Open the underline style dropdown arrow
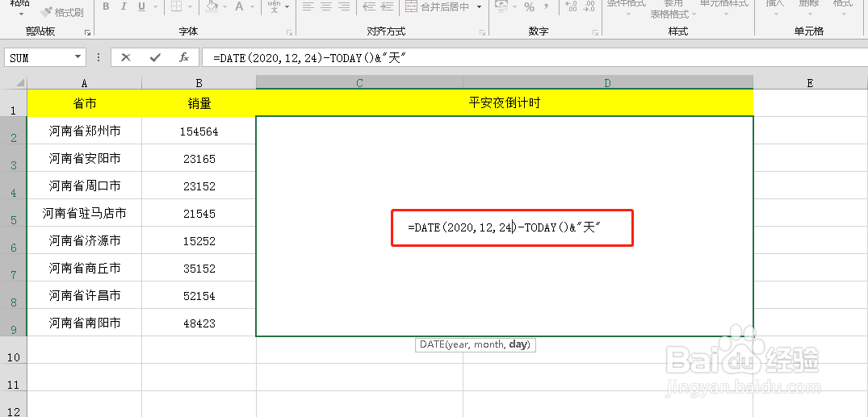868x417 pixels. coord(155,6)
